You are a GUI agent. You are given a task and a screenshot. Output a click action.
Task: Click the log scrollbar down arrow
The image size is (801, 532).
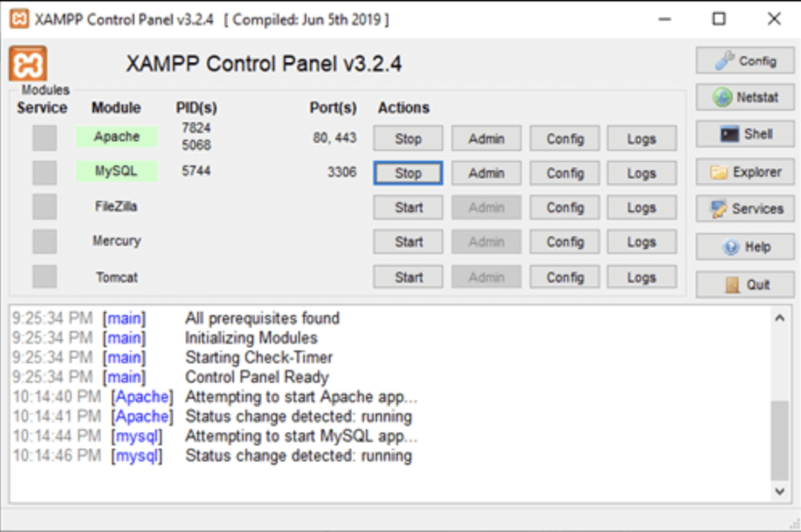[779, 492]
